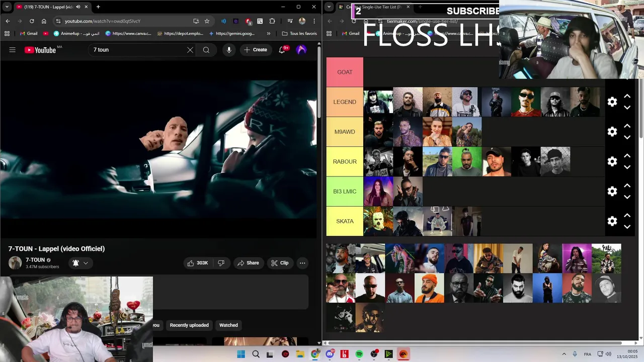
Task: Open the Extensions puzzle icon
Action: 272,21
